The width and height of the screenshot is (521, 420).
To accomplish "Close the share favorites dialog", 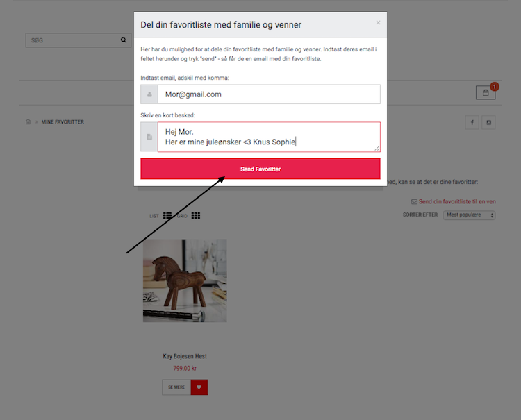I will tap(378, 23).
